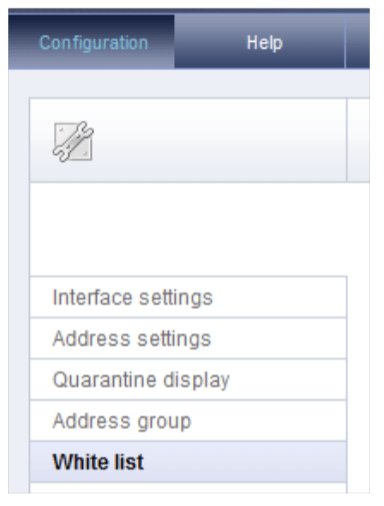Click the blank area above Interface settings
The height and width of the screenshot is (506, 384).
[x=188, y=229]
